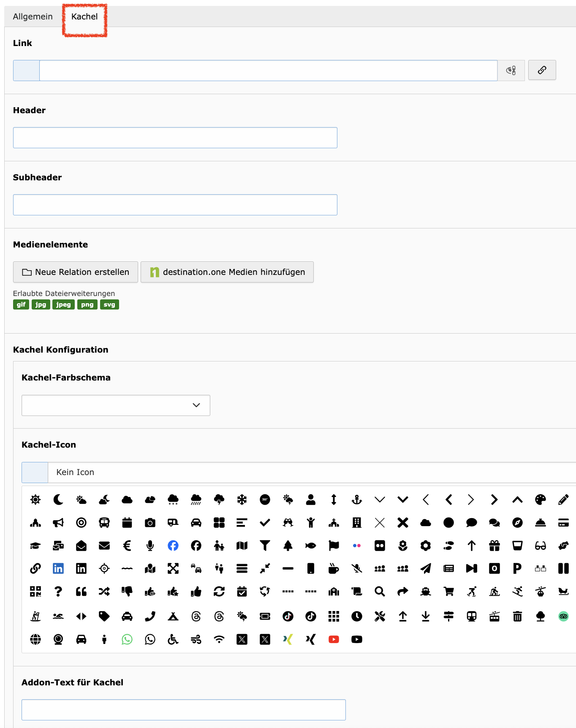The image size is (576, 728).
Task: Pick the question mark icon
Action: pyautogui.click(x=58, y=592)
